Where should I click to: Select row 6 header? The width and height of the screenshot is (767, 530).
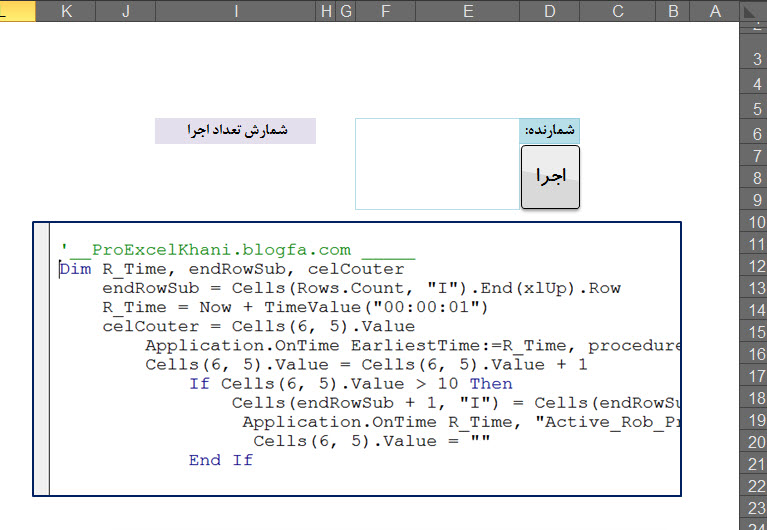point(755,132)
